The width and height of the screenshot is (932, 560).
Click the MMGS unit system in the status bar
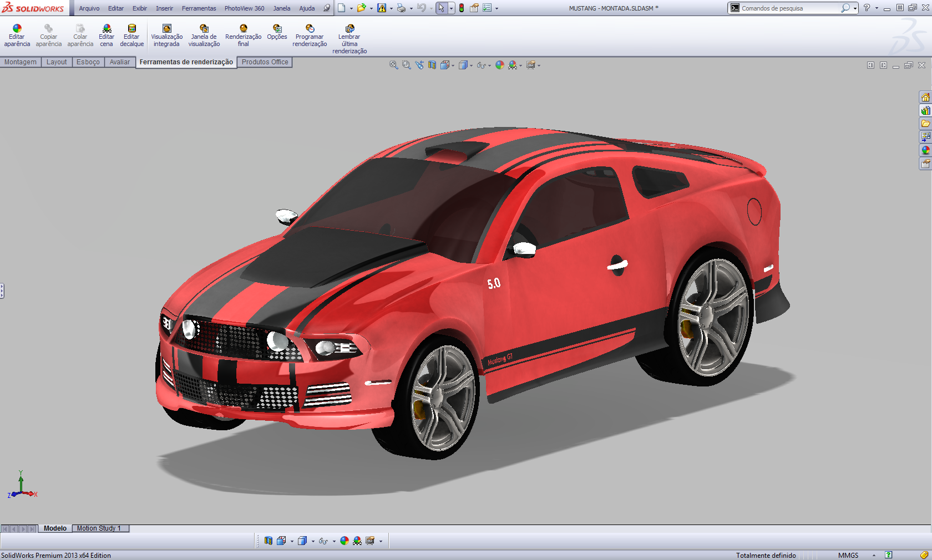[x=848, y=555]
